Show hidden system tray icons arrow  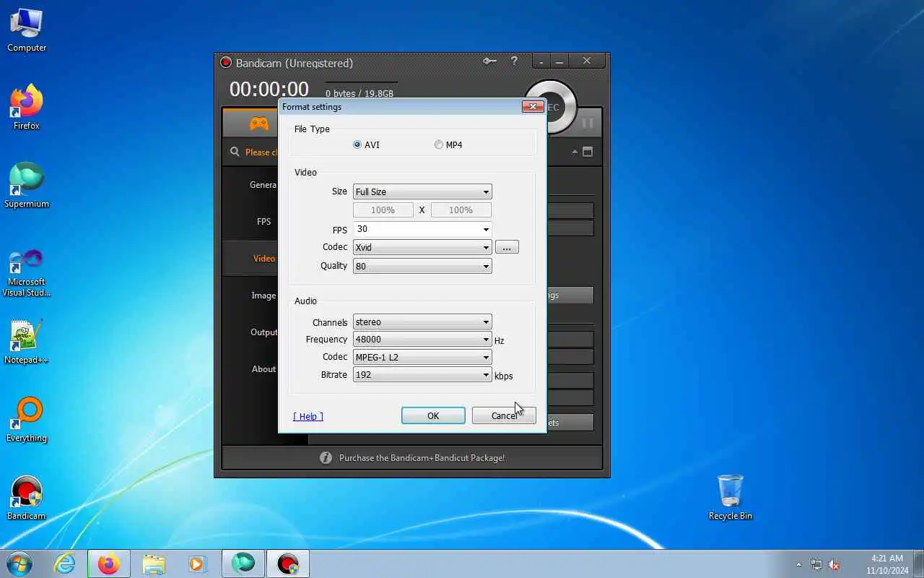click(798, 564)
